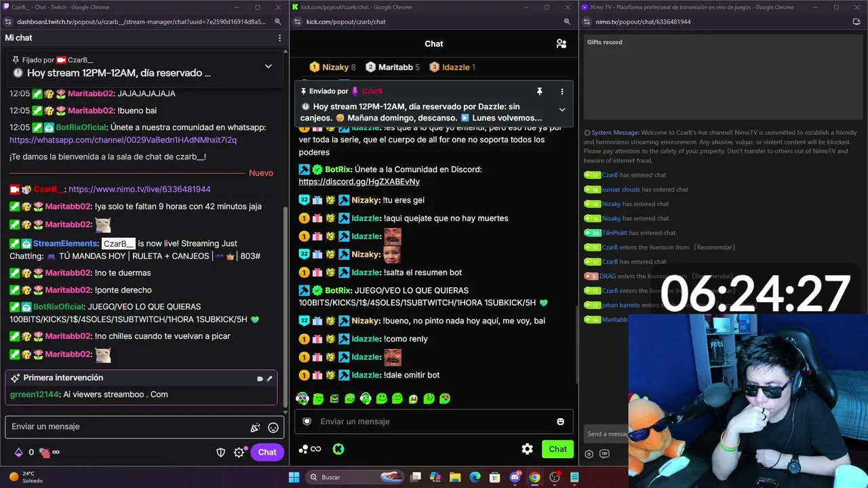The width and height of the screenshot is (868, 488).
Task: Open Kick channel points dots icon
Action: 310,449
